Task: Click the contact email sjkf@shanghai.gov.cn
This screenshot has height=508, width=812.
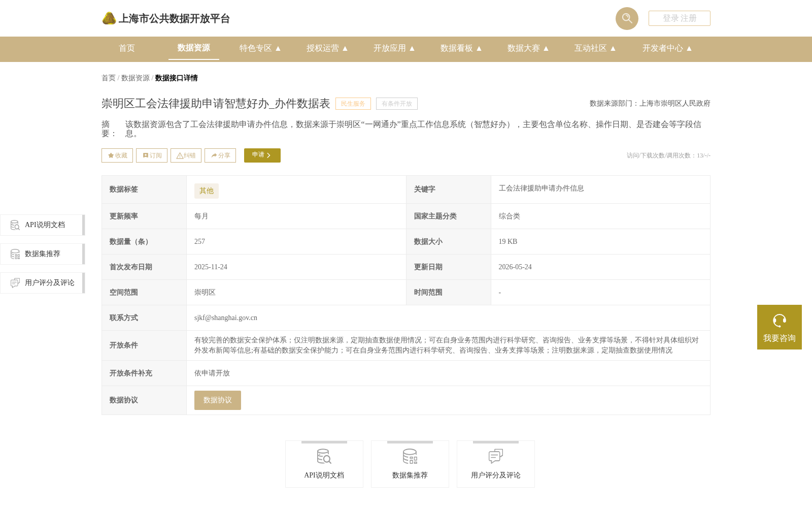Action: click(x=226, y=318)
